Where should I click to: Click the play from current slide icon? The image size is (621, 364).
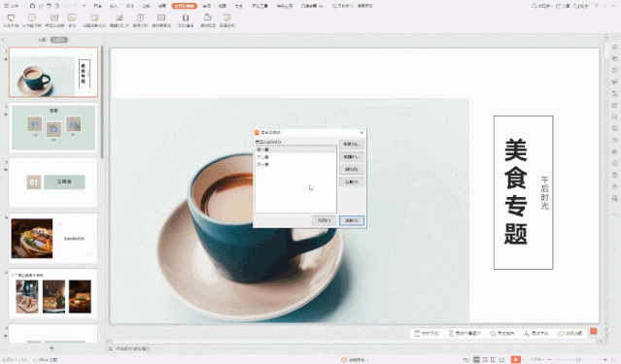32,17
